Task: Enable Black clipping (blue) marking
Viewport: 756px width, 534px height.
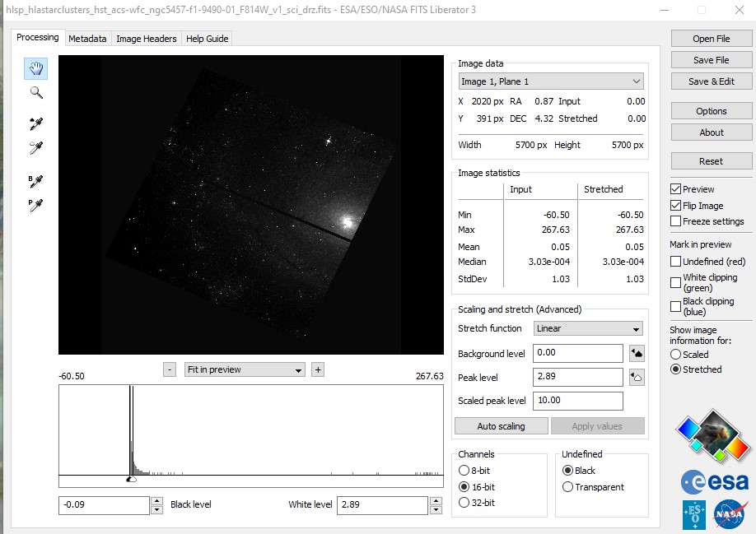Action: 675,306
